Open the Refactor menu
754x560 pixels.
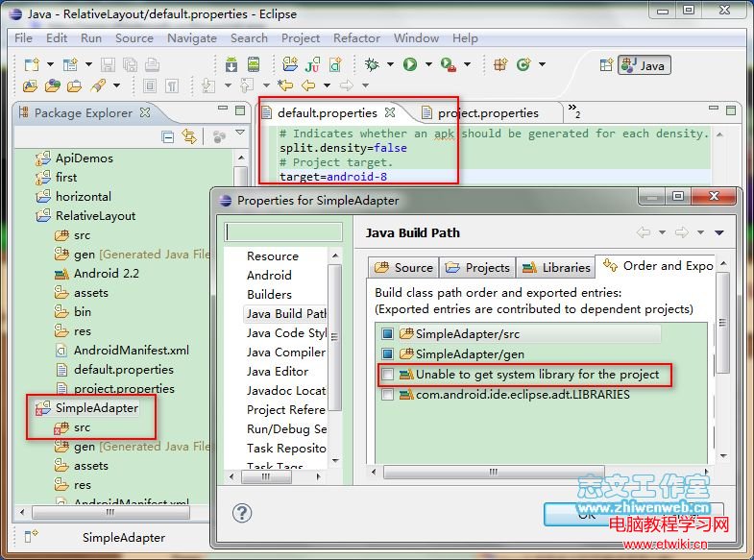pos(356,38)
